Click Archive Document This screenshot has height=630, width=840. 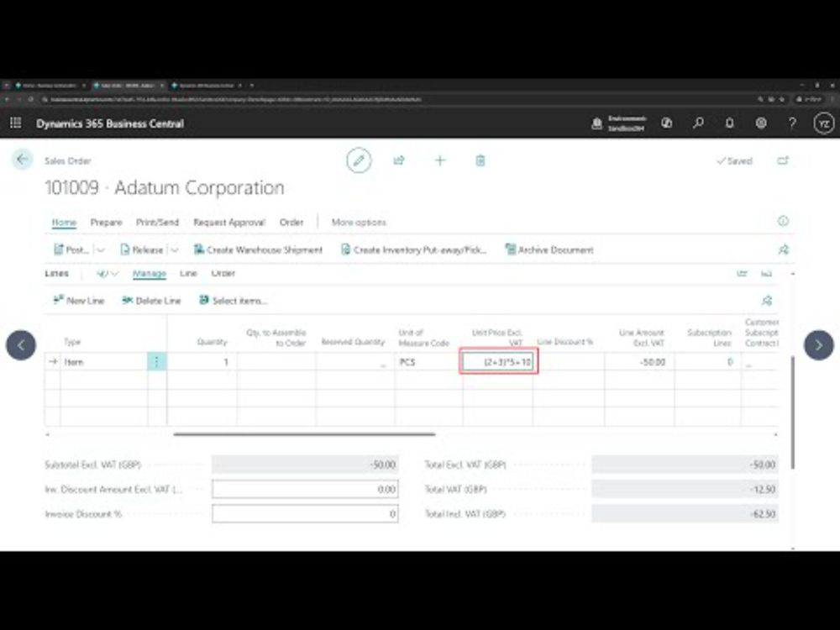pyautogui.click(x=549, y=249)
